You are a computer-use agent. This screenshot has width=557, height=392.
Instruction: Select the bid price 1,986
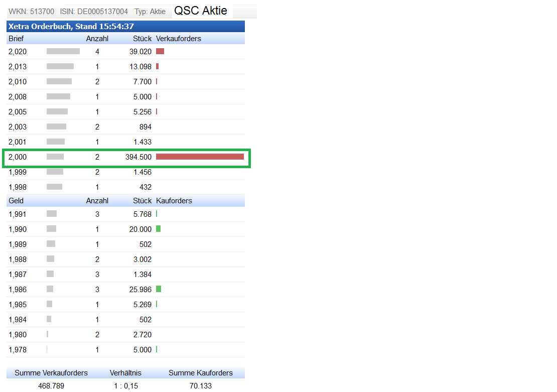[18, 289]
